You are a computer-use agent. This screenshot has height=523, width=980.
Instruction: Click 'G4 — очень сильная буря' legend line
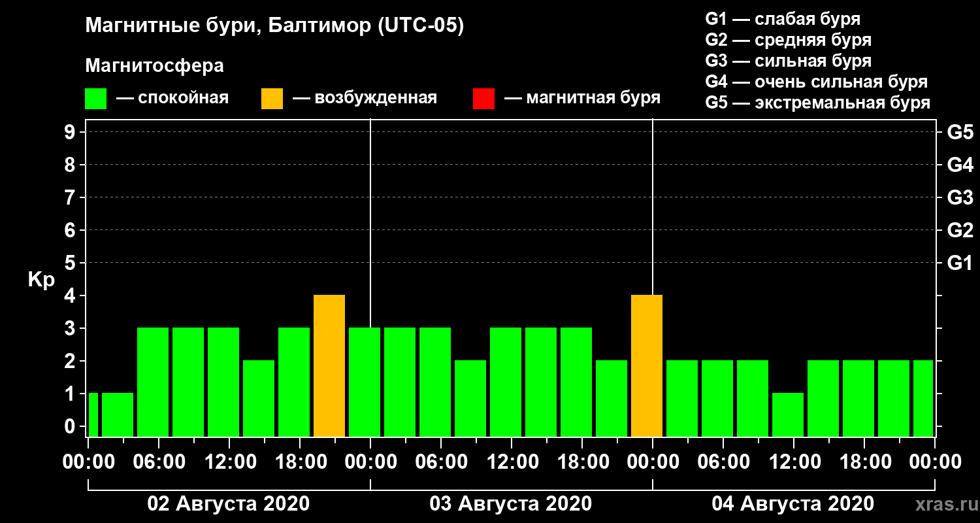point(816,82)
